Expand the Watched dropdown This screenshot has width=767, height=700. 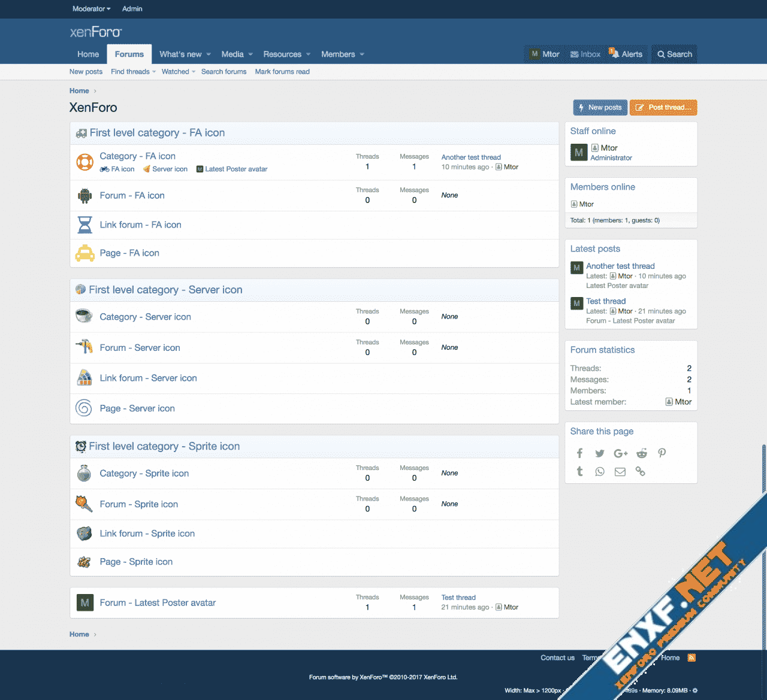194,72
